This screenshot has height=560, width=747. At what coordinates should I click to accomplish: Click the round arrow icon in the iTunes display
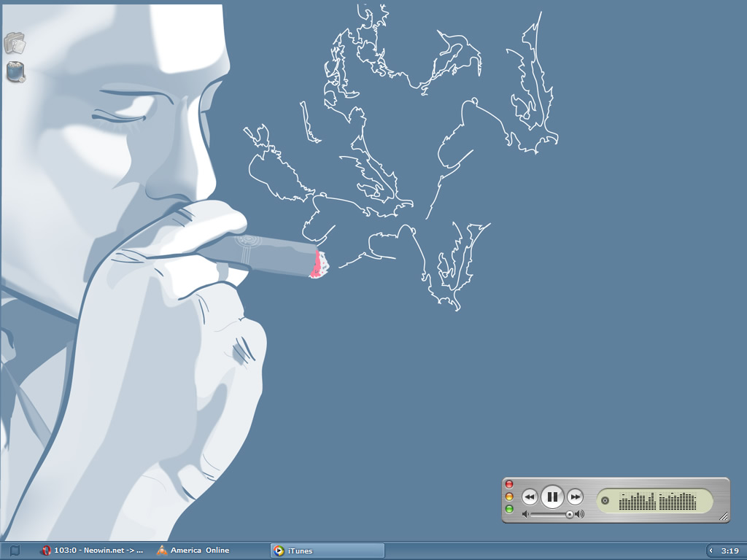[605, 500]
